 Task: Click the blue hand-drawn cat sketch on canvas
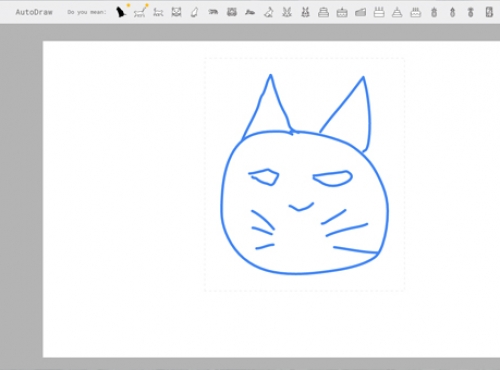pyautogui.click(x=305, y=174)
